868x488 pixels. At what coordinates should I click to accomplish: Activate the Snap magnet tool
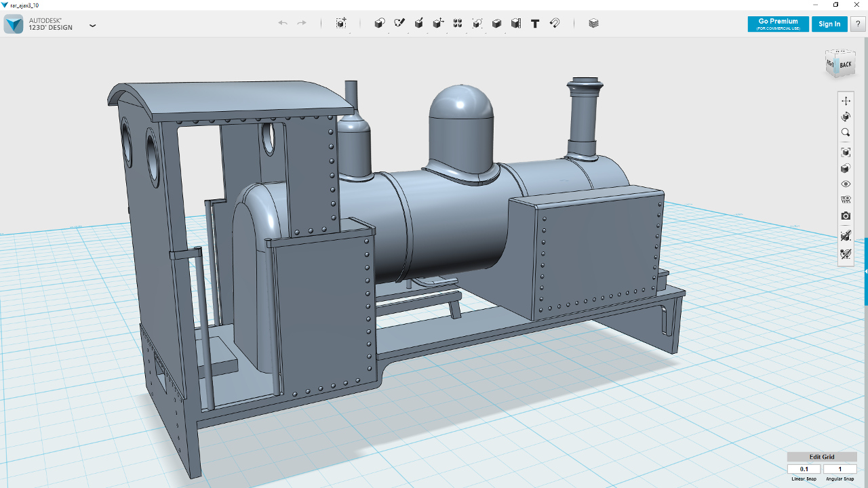(x=555, y=23)
